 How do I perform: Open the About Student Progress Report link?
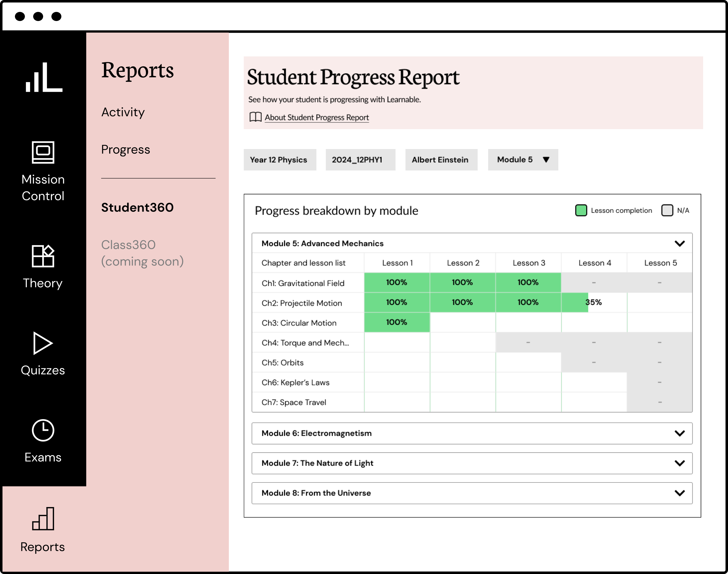(316, 117)
